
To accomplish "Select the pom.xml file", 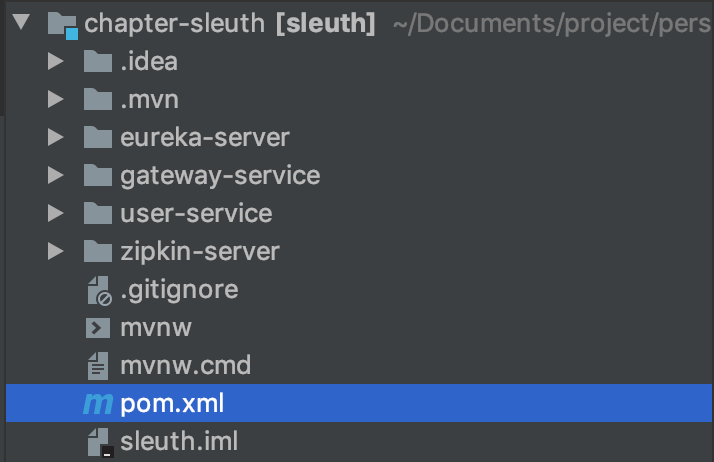I will click(x=359, y=403).
